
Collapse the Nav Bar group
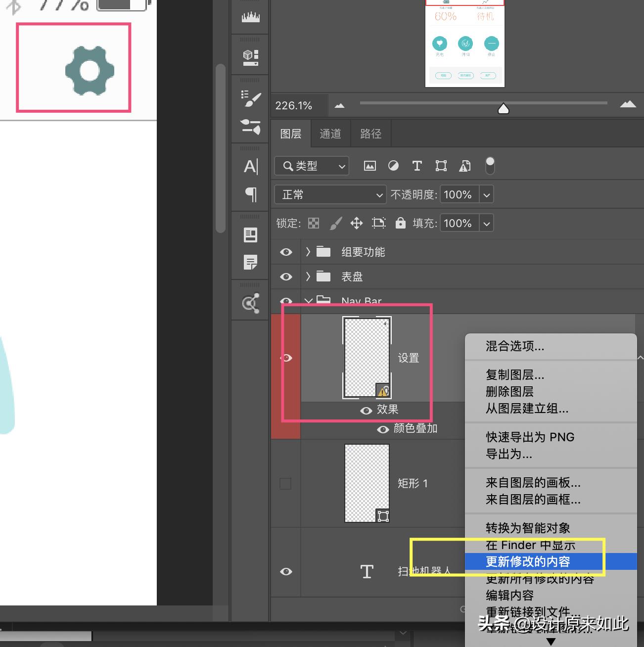point(308,301)
